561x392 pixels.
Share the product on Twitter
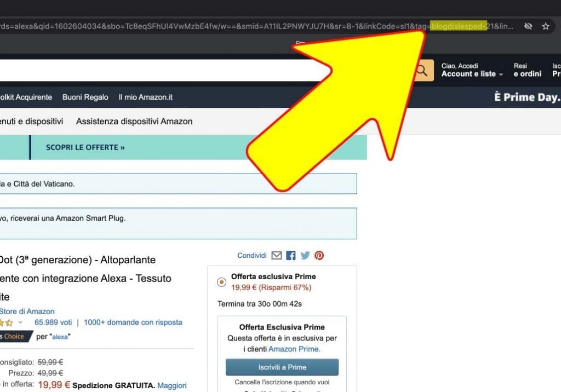[305, 255]
